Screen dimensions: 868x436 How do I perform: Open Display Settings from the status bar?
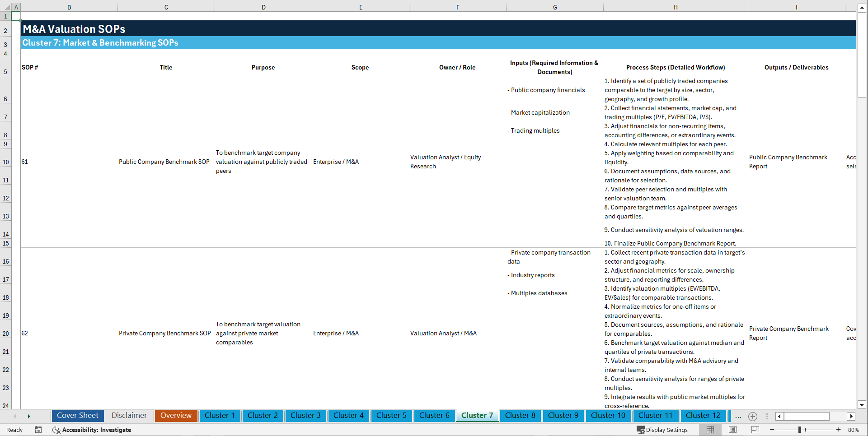(x=662, y=430)
